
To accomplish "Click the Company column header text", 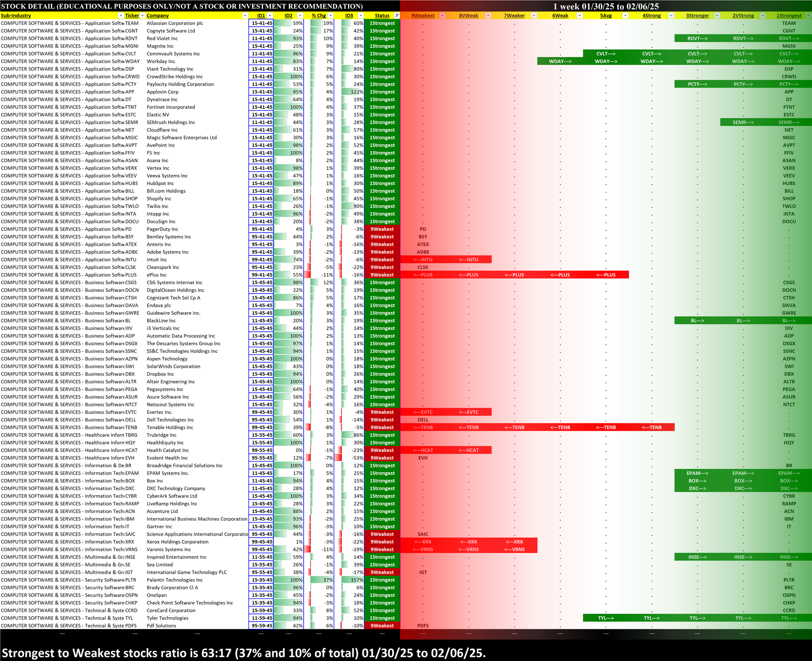I will (x=158, y=15).
